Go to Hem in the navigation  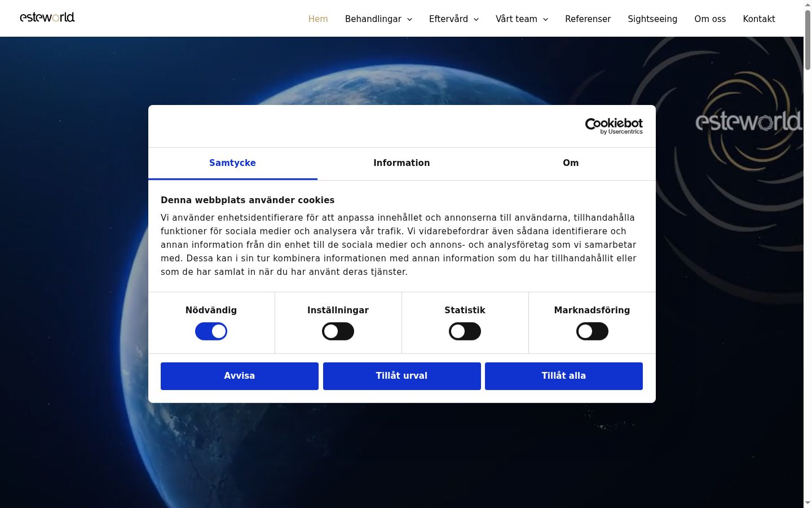pyautogui.click(x=318, y=19)
